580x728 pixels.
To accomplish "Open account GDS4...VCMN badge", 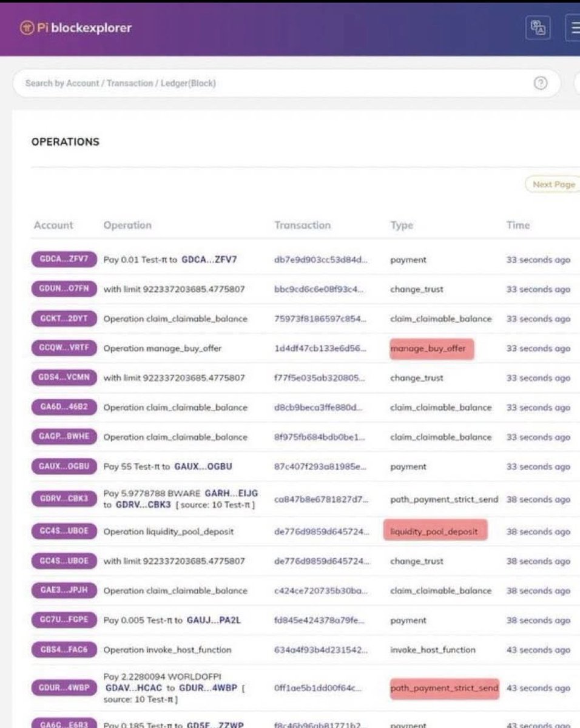I will pos(64,377).
